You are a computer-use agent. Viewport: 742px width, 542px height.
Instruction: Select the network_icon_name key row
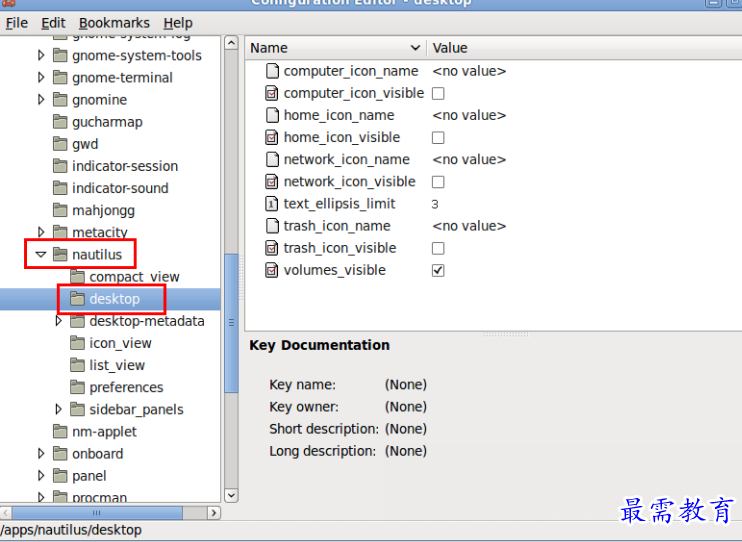pyautogui.click(x=494, y=160)
